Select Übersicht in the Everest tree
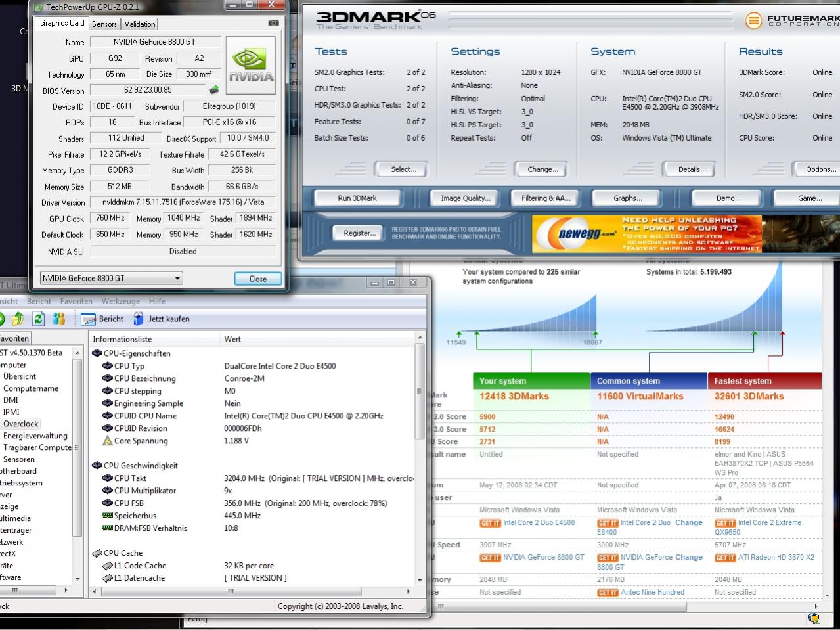The width and height of the screenshot is (840, 630). coord(20,376)
